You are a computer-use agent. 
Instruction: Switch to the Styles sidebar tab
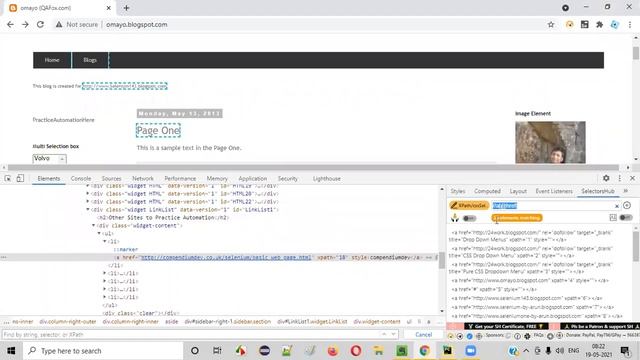(x=458, y=191)
